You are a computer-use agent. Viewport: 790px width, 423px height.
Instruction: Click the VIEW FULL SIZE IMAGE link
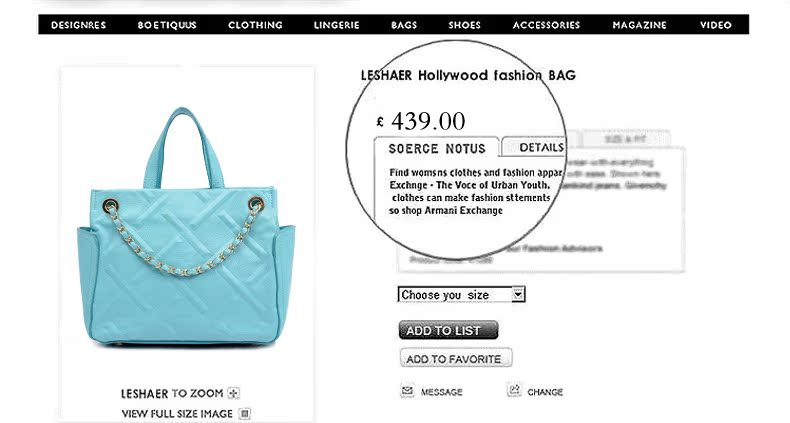click(177, 414)
